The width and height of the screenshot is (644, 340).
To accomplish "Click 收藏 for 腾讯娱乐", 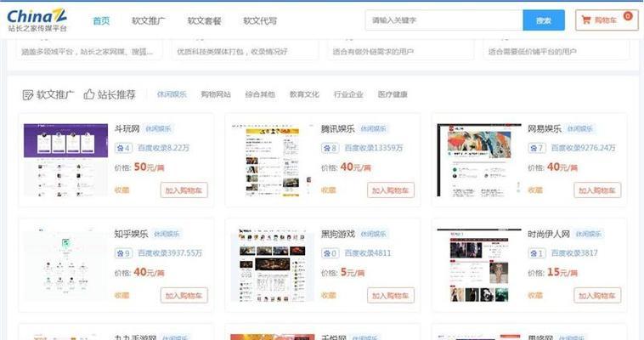I will 328,190.
